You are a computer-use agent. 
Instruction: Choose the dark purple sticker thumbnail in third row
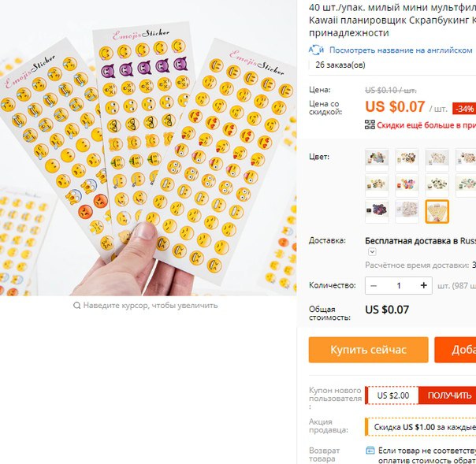point(377,211)
